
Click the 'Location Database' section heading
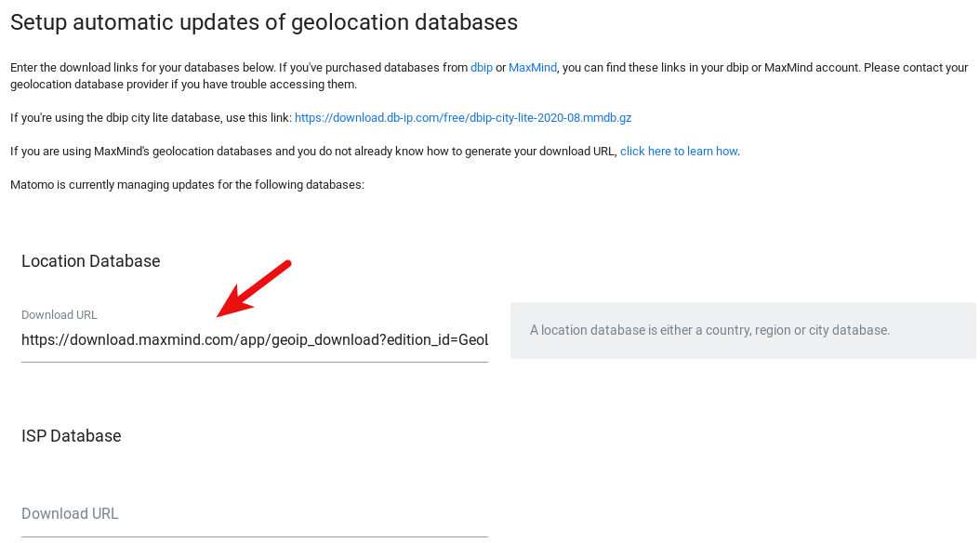coord(90,261)
